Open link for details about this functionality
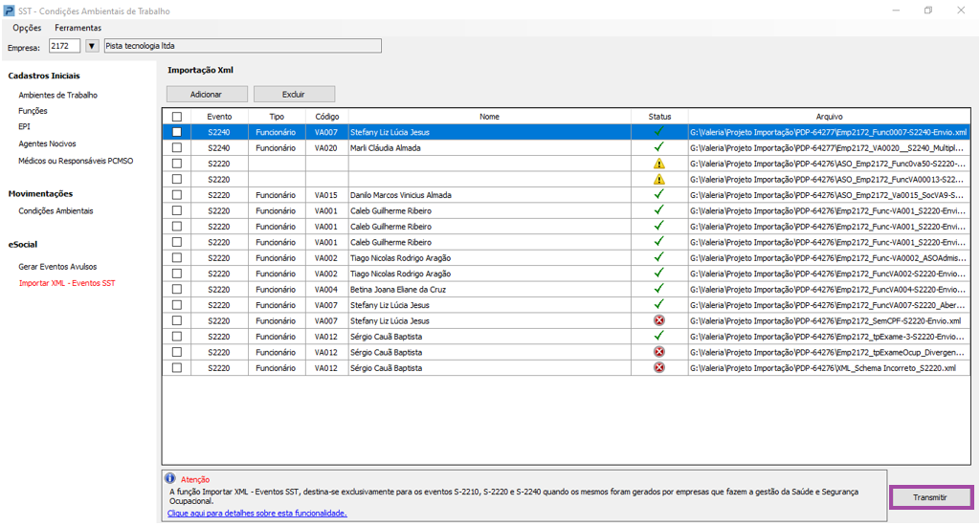Image resolution: width=980 pixels, height=526 pixels. coord(256,513)
